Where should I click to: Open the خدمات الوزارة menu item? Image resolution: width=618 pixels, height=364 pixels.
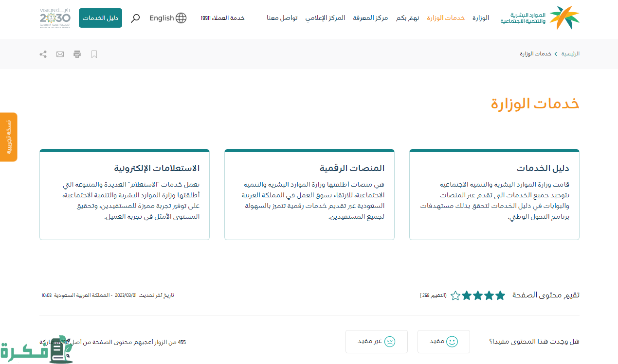click(446, 18)
